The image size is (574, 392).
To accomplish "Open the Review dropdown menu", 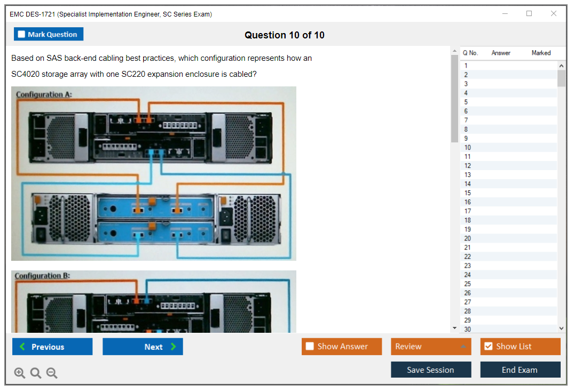I will point(430,347).
